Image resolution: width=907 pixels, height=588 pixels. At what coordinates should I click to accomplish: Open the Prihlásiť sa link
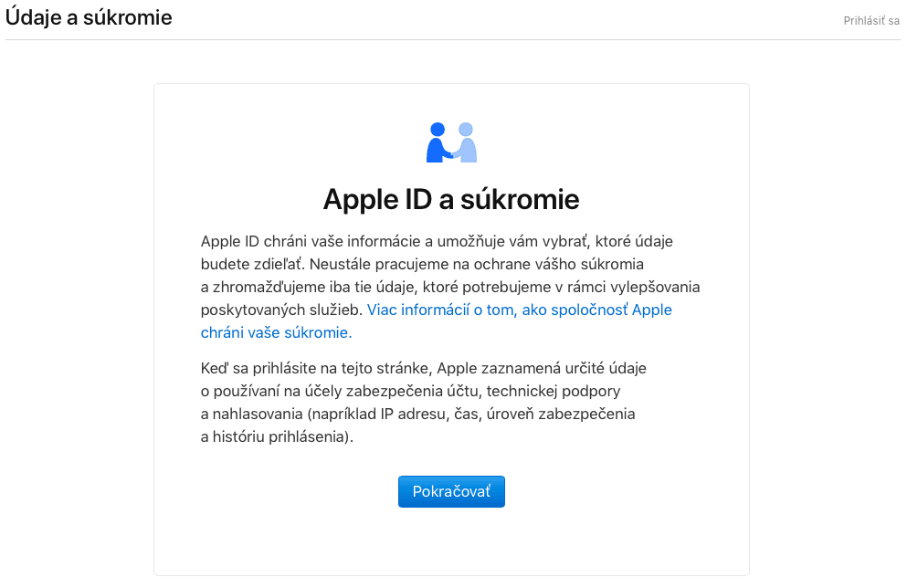point(871,21)
